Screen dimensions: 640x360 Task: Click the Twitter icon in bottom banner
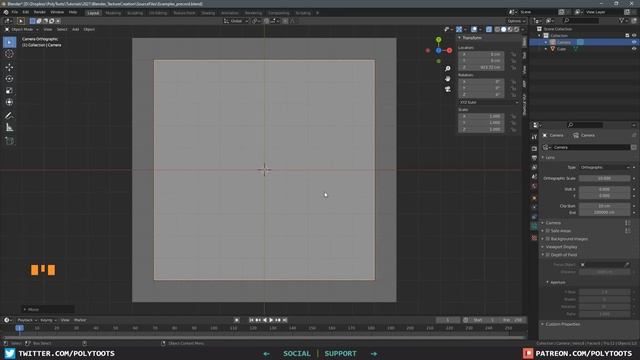click(x=10, y=353)
